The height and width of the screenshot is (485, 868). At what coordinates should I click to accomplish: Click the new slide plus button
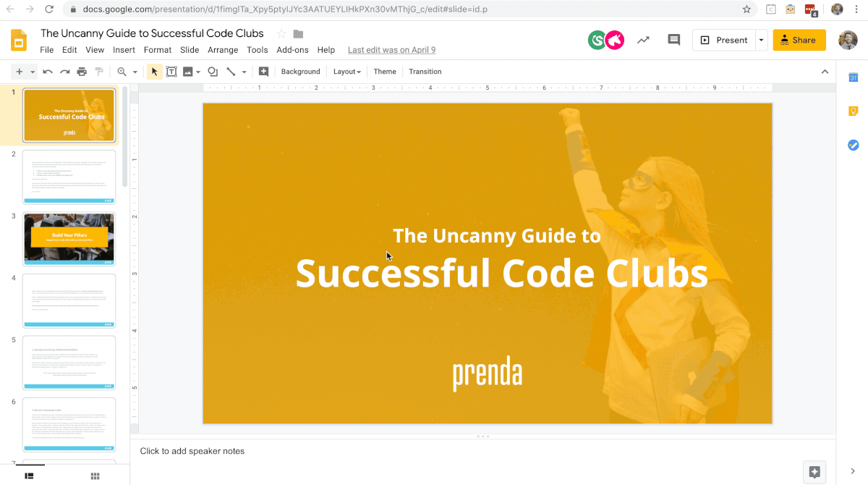click(20, 72)
